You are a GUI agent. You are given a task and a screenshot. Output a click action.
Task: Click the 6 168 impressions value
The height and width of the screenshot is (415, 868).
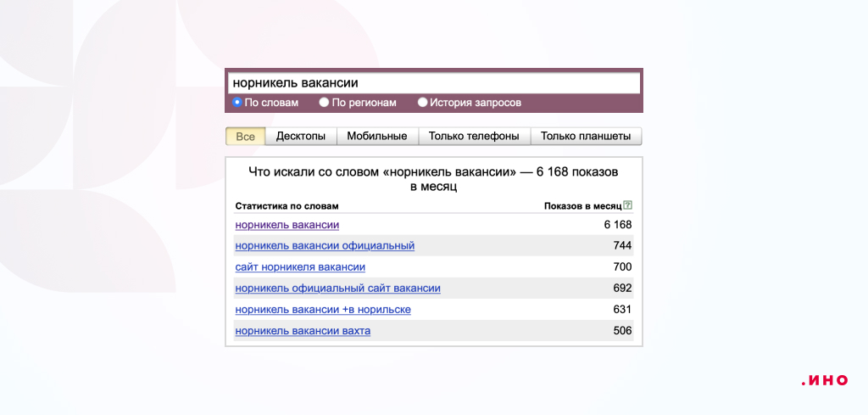point(618,225)
